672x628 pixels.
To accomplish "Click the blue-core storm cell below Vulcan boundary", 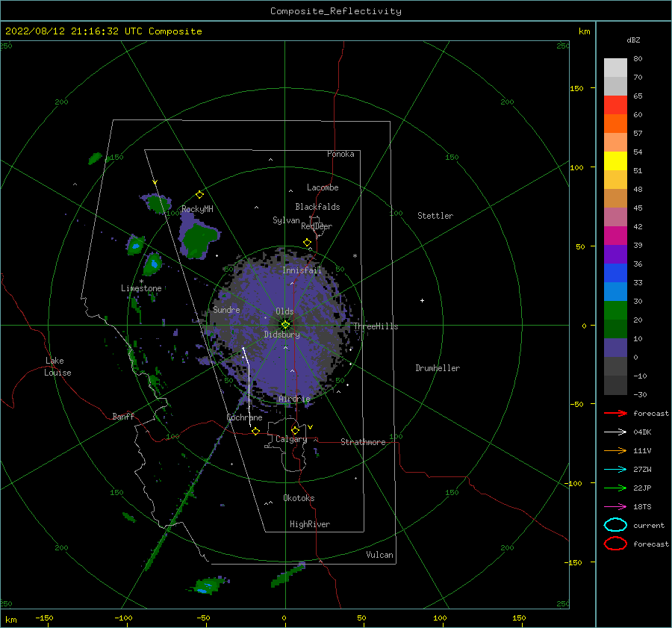I will (209, 585).
